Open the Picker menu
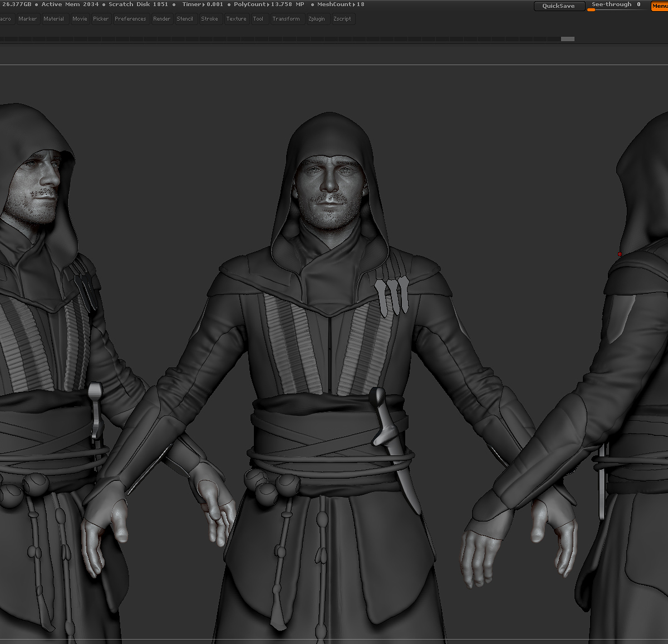This screenshot has height=644, width=668. [101, 19]
